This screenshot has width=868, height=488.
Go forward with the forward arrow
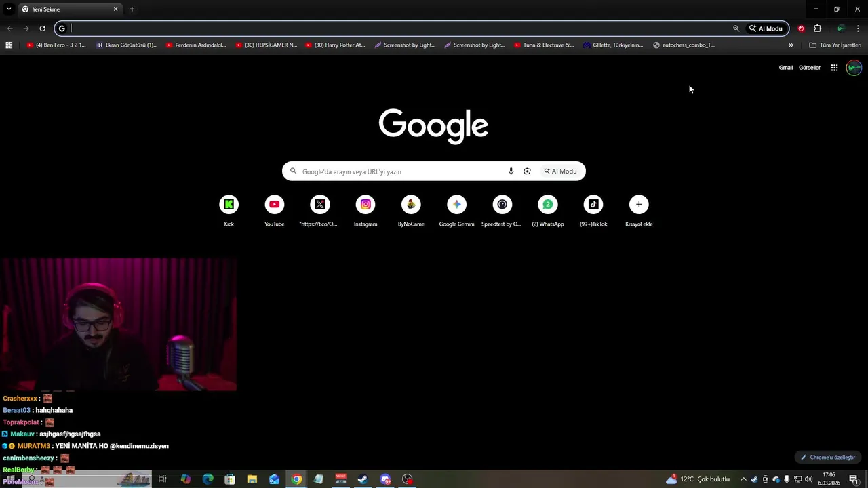click(26, 28)
